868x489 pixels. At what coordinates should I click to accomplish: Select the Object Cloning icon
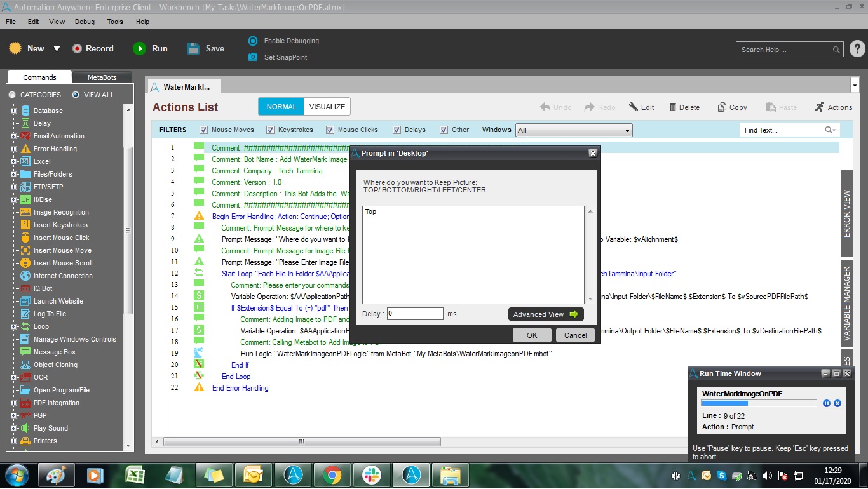click(25, 365)
